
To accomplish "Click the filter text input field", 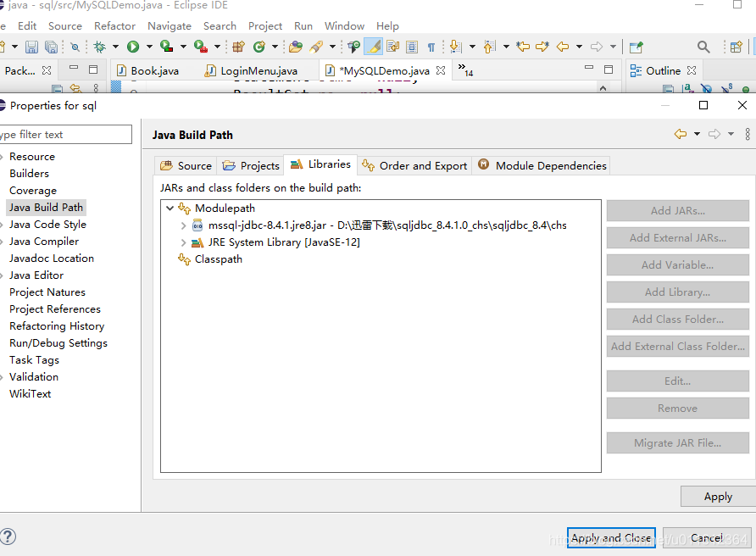I will pos(65,135).
